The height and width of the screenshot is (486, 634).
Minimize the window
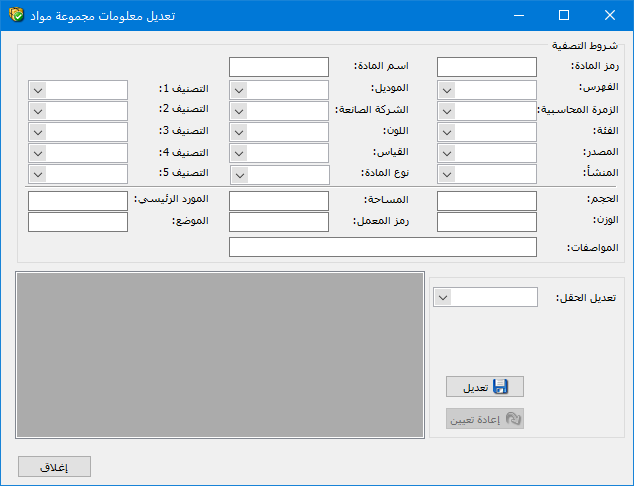click(x=519, y=15)
